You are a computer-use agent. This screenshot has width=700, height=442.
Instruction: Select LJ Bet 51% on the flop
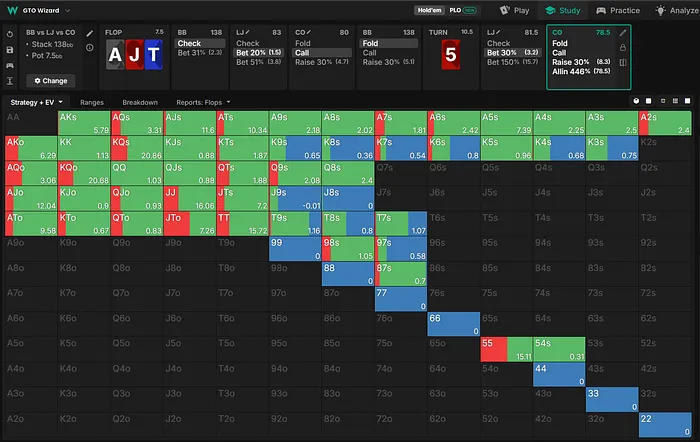(259, 62)
